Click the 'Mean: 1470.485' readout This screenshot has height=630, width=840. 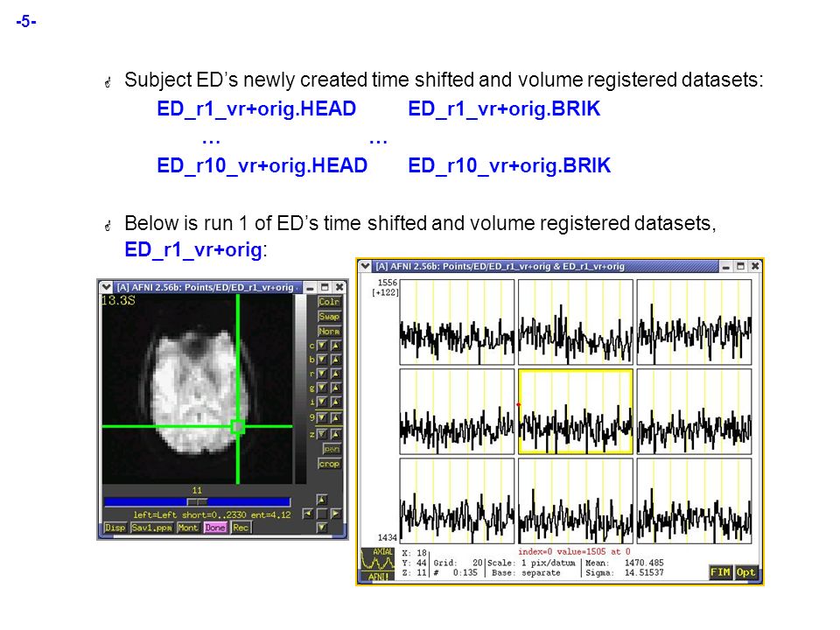(625, 563)
